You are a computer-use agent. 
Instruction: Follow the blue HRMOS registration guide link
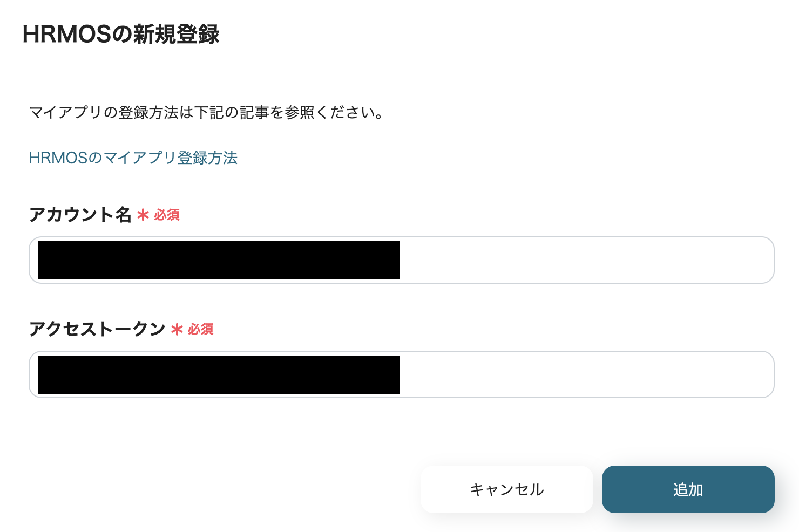coord(133,158)
